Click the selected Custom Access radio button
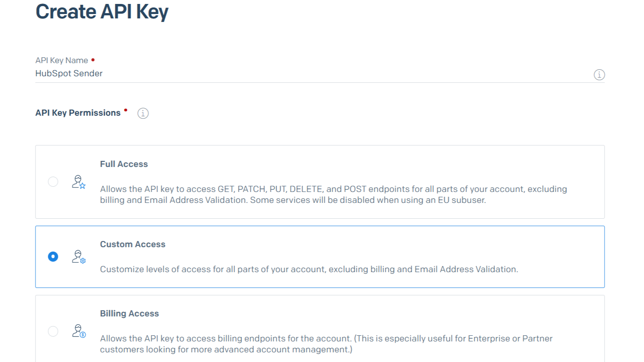Viewport: 644px width, 362px height. [53, 257]
